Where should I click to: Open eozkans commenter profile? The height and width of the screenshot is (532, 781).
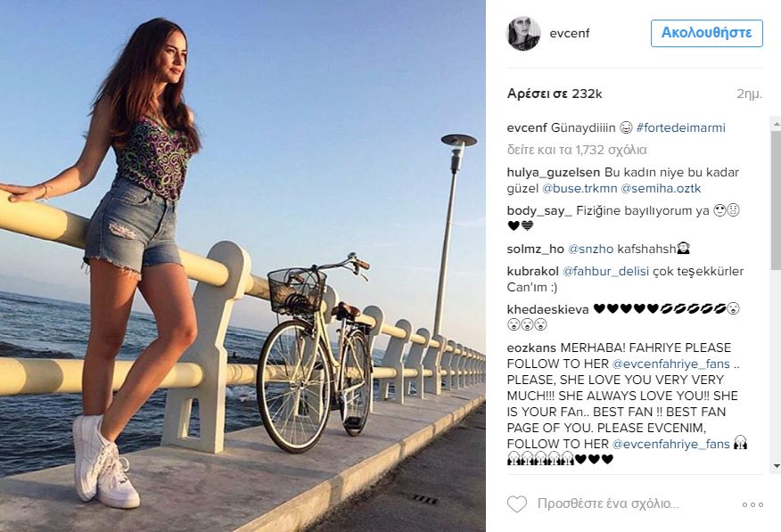click(x=531, y=348)
